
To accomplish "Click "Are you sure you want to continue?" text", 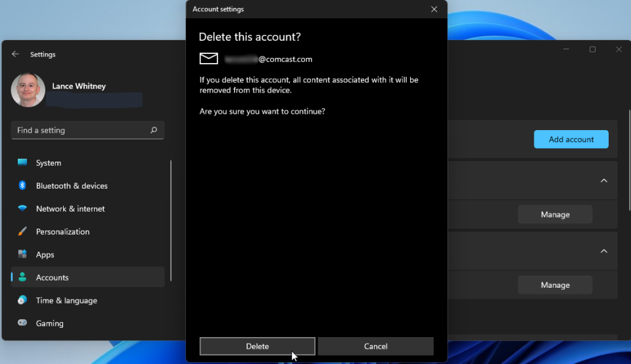I will click(x=262, y=112).
